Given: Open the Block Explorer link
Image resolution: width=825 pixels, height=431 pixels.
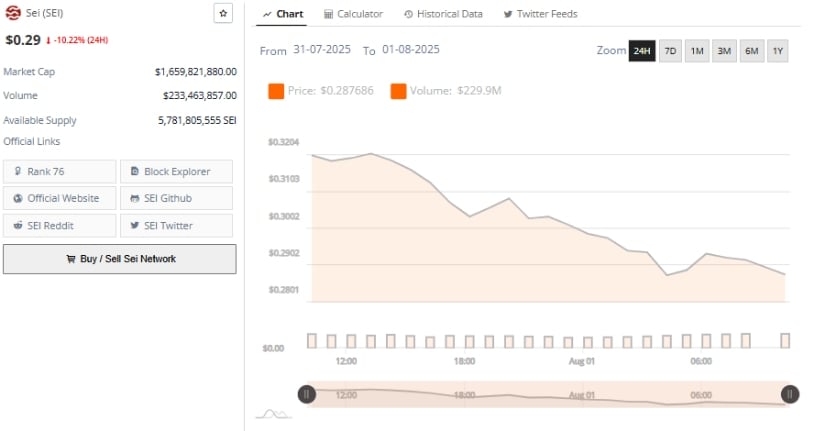Looking at the screenshot, I should pos(176,172).
